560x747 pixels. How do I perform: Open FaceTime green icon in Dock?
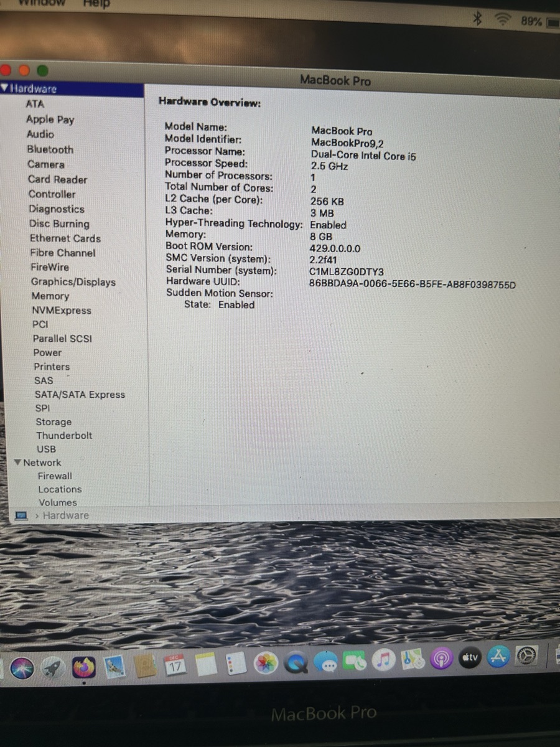pos(355,660)
